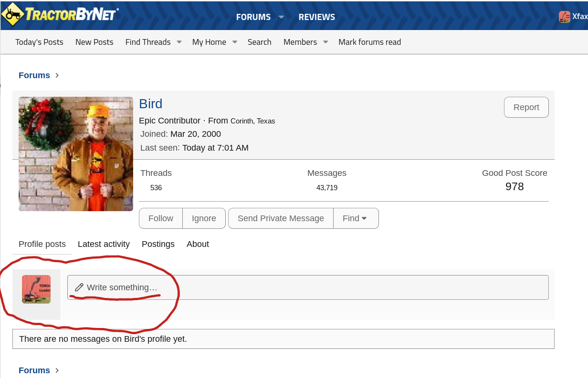Click the Good Post Score 978

pyautogui.click(x=514, y=186)
